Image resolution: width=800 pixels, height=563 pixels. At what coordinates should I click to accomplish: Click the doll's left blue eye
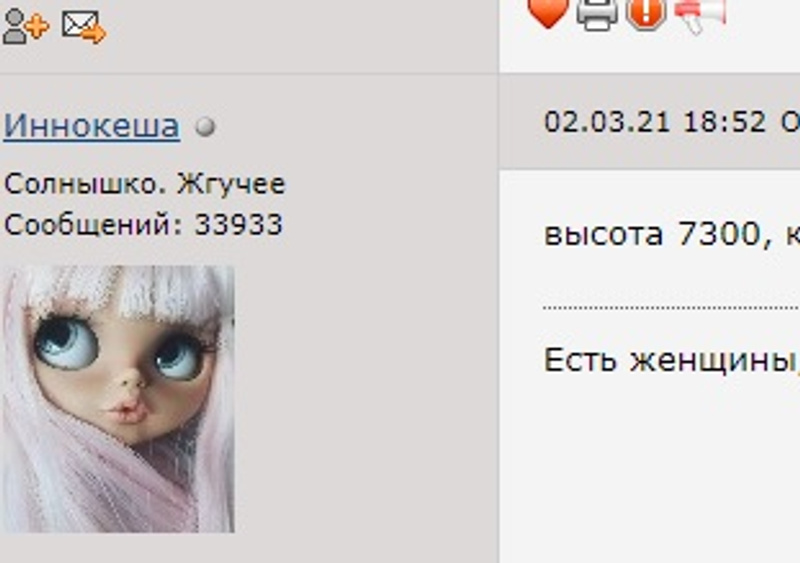(66, 342)
